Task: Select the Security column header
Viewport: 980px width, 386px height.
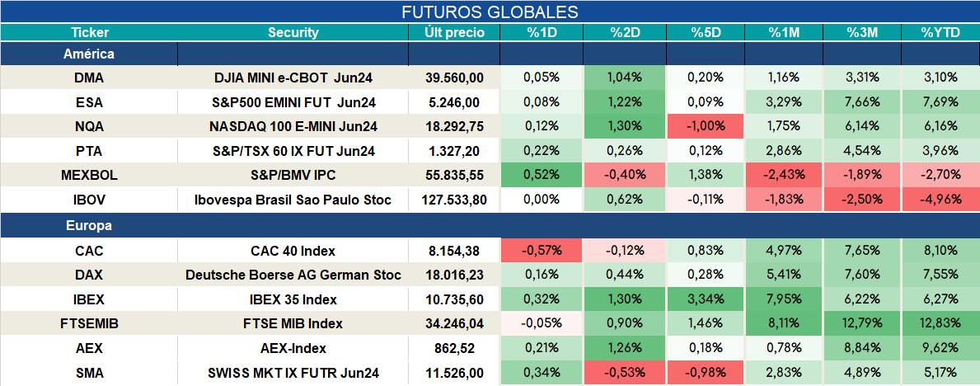Action: pos(293,33)
